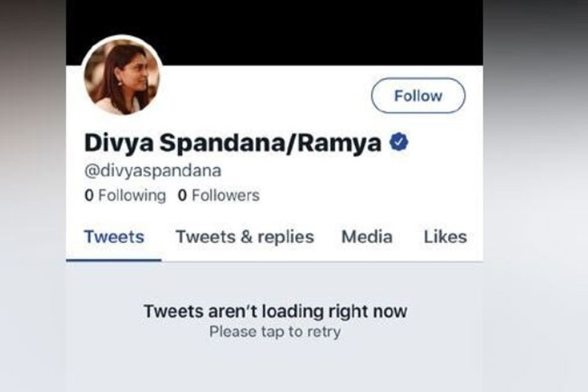Select the Media tab

[x=367, y=237]
